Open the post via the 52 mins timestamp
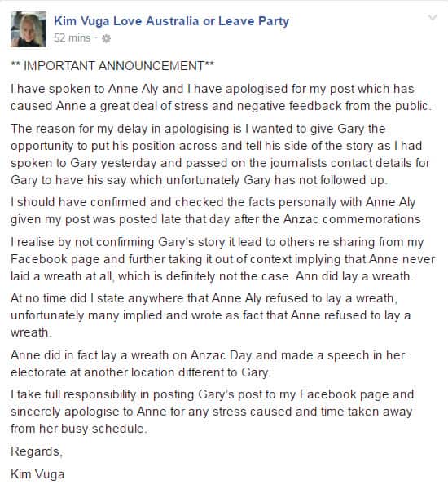Image resolution: width=448 pixels, height=493 pixels. 72,38
